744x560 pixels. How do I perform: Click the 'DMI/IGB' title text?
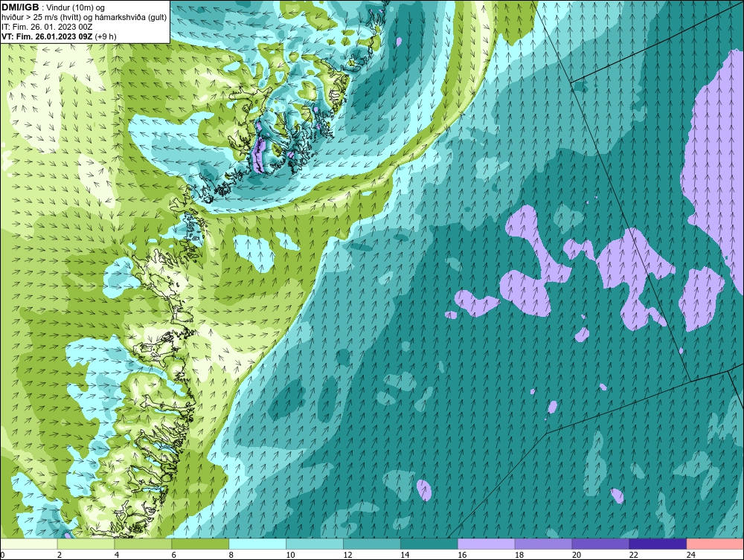pos(20,7)
